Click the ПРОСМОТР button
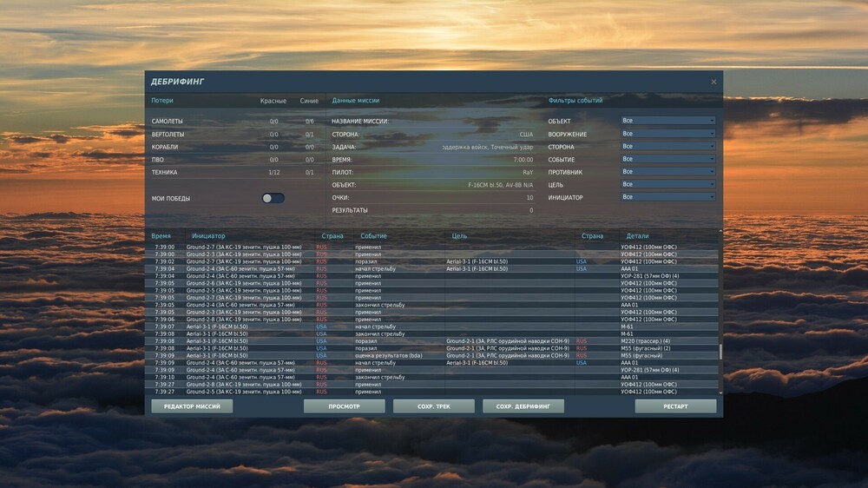This screenshot has width=868, height=488. point(345,406)
